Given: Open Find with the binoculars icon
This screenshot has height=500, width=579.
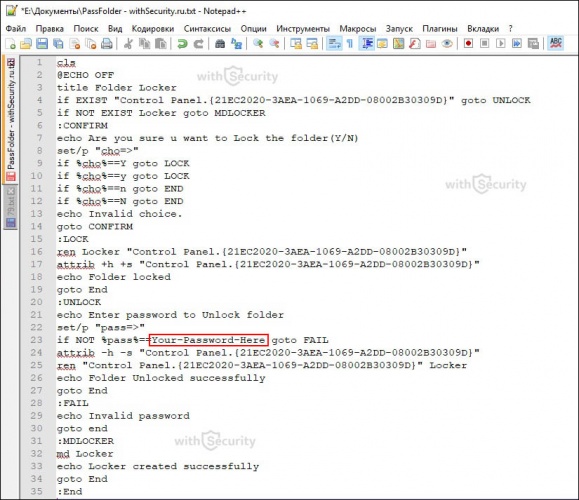Looking at the screenshot, I should 220,44.
